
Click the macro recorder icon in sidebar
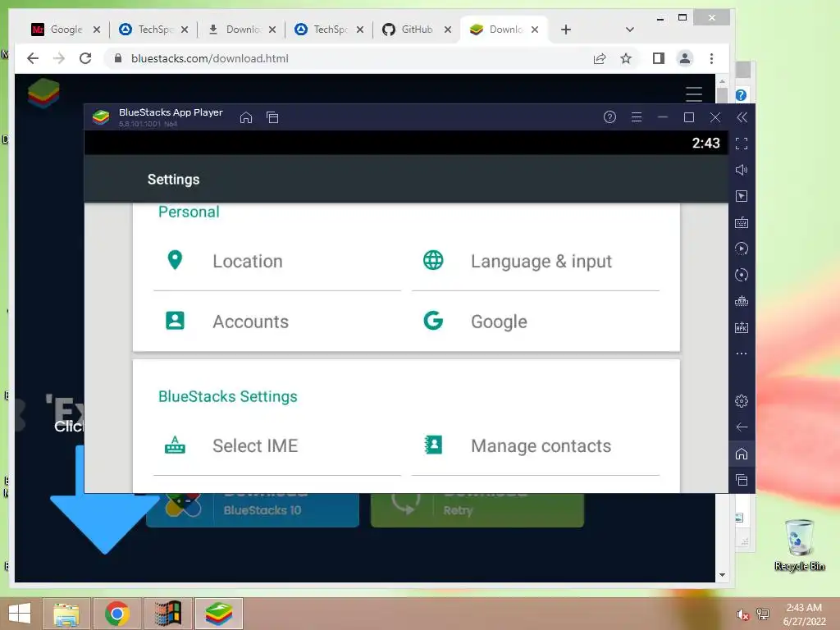[x=742, y=301]
